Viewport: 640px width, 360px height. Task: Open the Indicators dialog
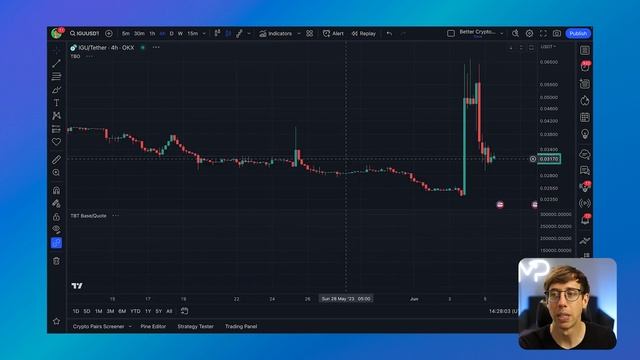tap(276, 33)
